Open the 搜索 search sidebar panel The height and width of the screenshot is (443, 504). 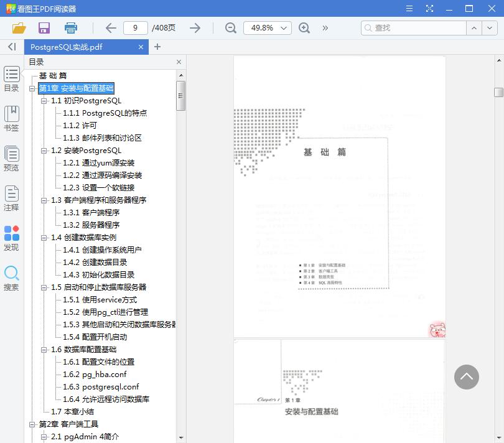[x=12, y=278]
